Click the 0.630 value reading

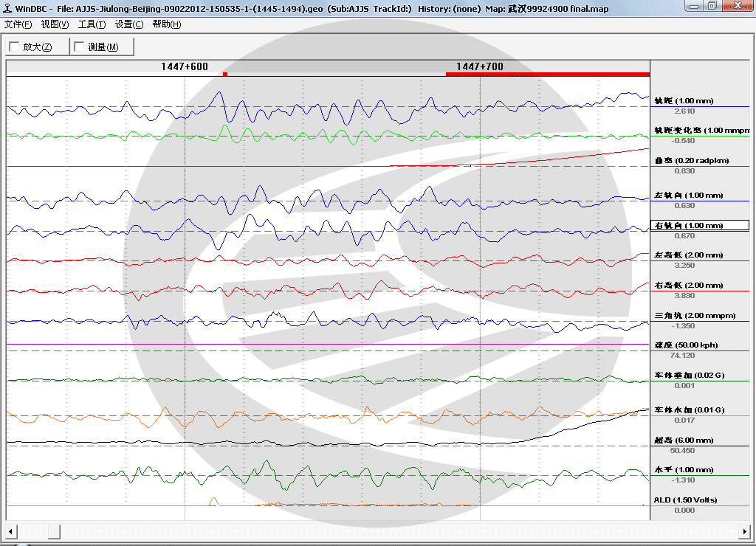point(684,206)
